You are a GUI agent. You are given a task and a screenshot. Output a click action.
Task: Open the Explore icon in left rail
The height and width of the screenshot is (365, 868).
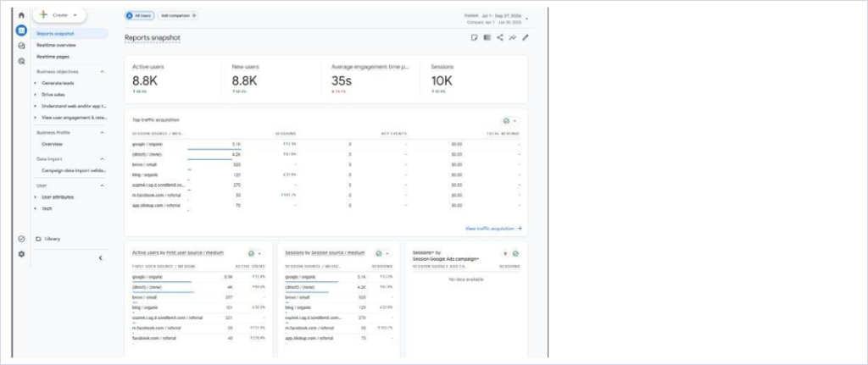coord(21,46)
